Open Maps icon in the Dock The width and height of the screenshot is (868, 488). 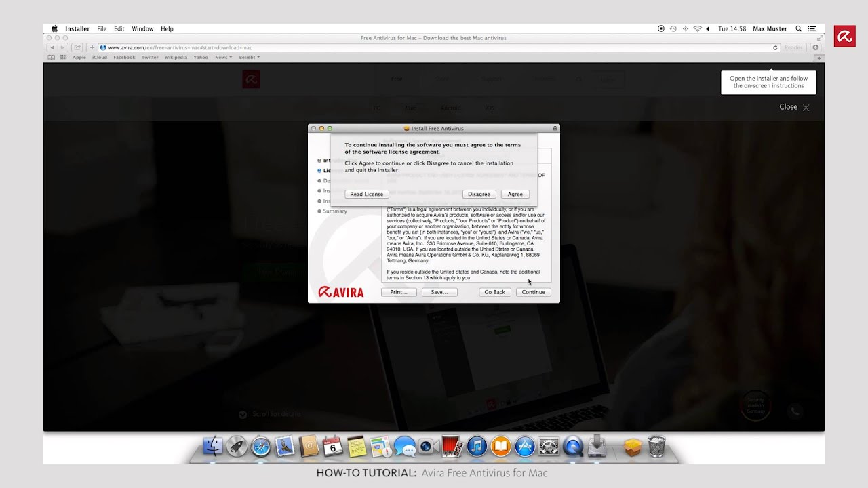click(381, 446)
